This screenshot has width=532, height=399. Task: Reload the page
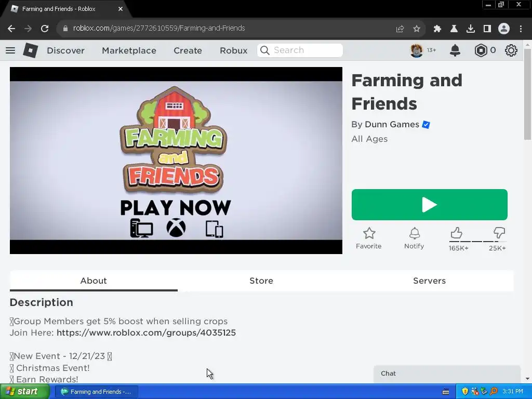[45, 29]
